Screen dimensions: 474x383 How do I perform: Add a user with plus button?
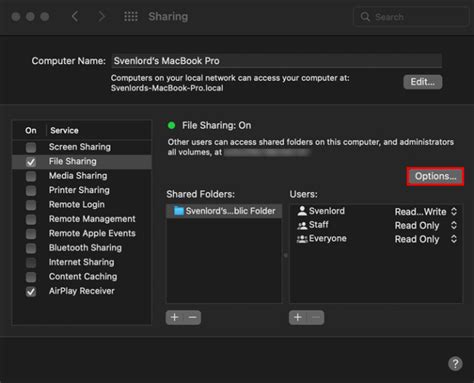point(298,317)
